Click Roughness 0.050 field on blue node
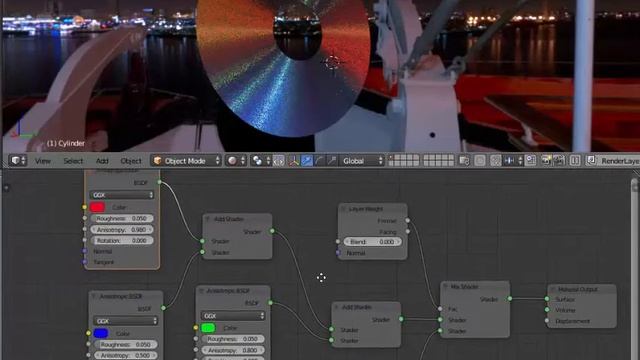The width and height of the screenshot is (640, 360). tap(126, 344)
